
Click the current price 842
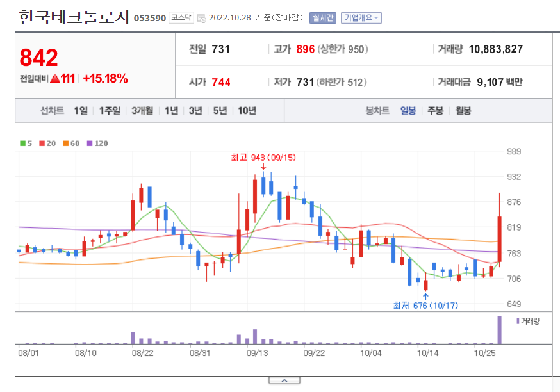point(38,58)
